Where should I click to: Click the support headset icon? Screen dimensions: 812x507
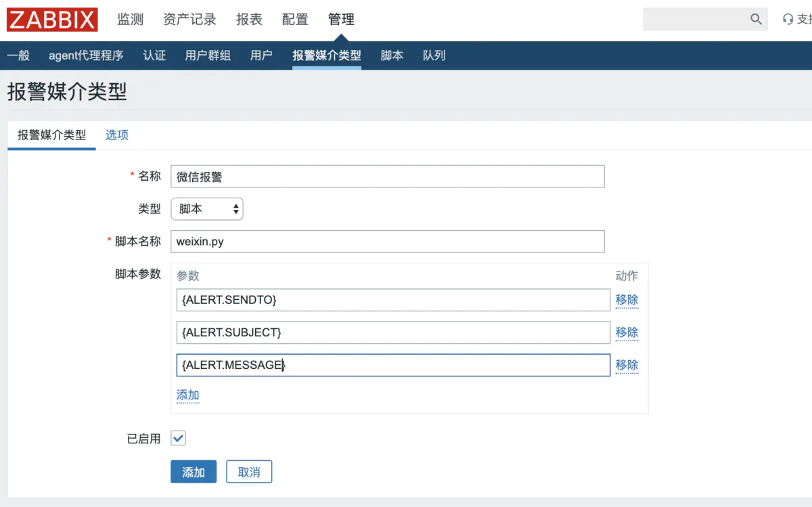click(788, 20)
